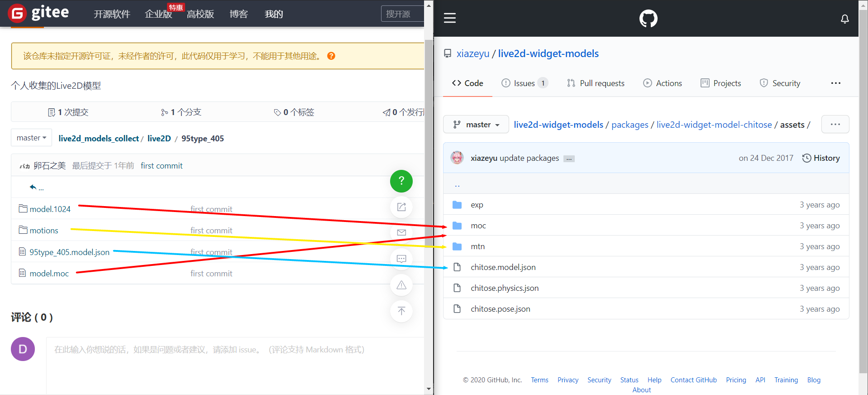Open model.moc file

[49, 273]
